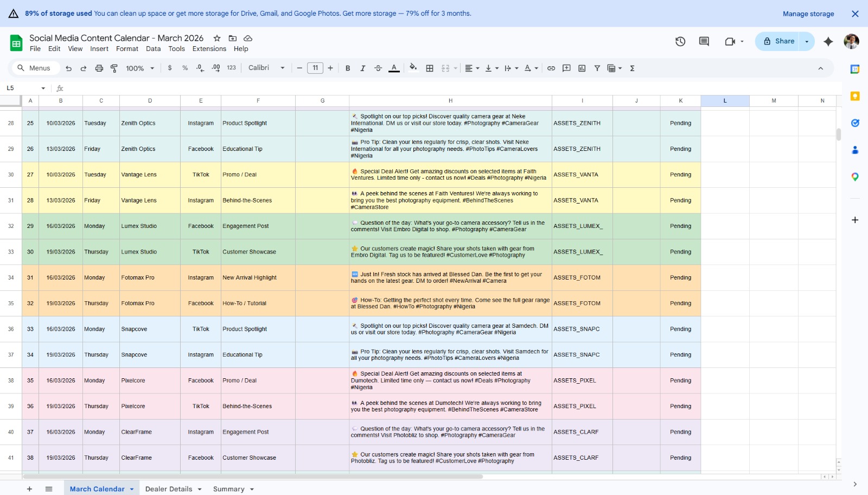Click the Redo icon
The height and width of the screenshot is (495, 868).
tap(84, 68)
